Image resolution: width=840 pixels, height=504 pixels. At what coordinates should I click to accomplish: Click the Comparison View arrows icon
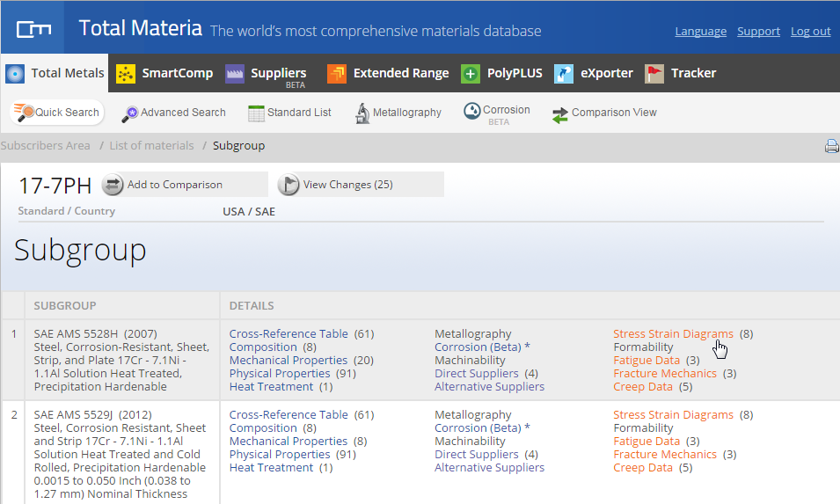[x=559, y=114]
